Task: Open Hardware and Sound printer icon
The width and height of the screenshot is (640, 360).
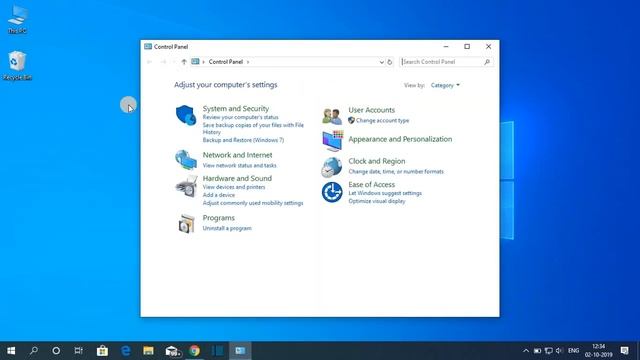Action: click(187, 187)
